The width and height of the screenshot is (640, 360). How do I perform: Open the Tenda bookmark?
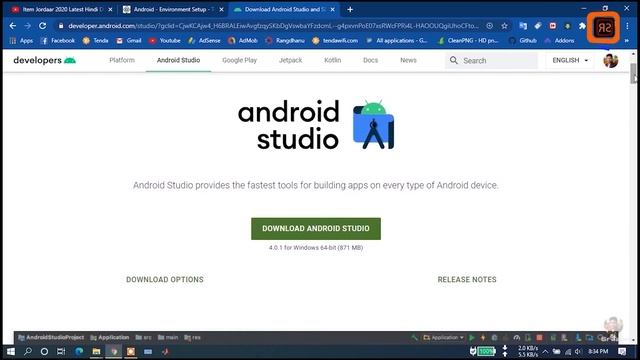tap(96, 40)
